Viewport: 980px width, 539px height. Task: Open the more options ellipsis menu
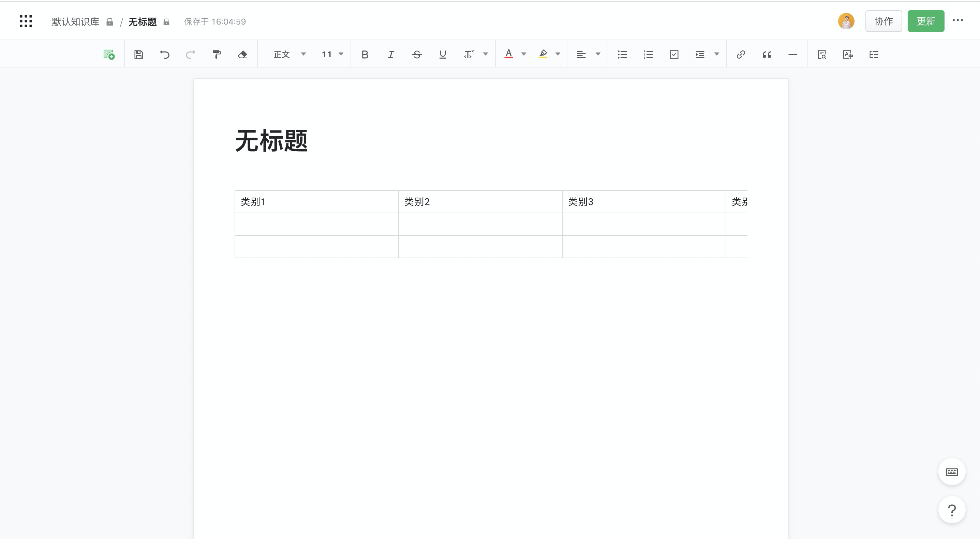click(x=957, y=20)
